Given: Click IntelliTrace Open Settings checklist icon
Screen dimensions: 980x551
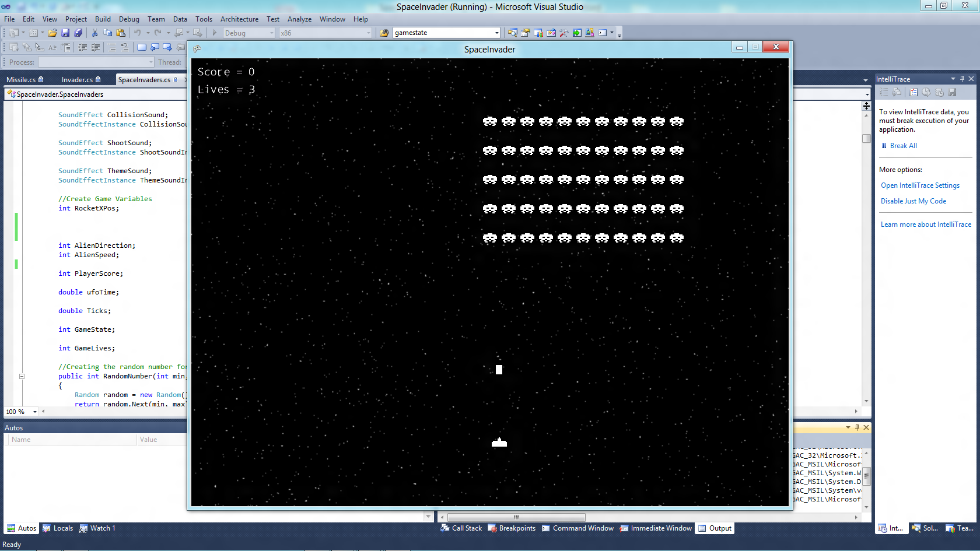Looking at the screenshot, I should pos(914,92).
